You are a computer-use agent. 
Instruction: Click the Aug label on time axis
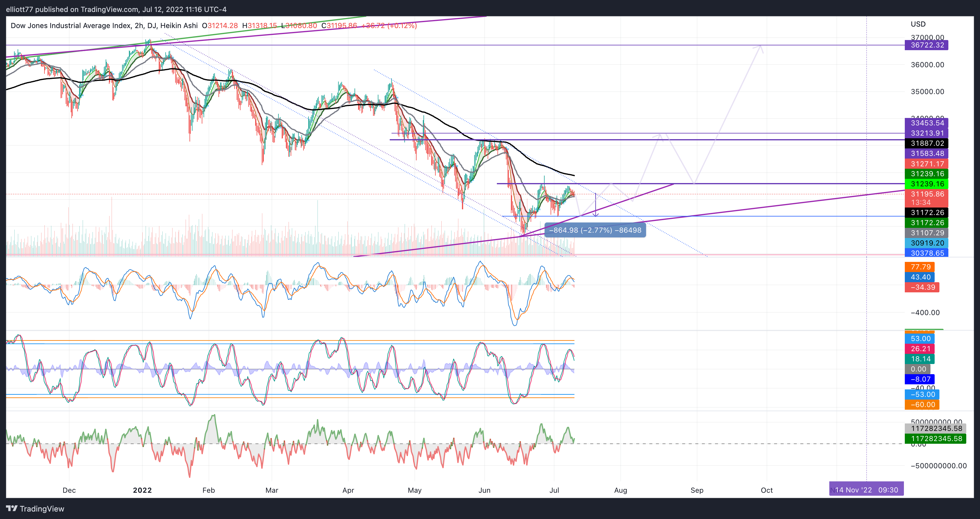coord(620,490)
